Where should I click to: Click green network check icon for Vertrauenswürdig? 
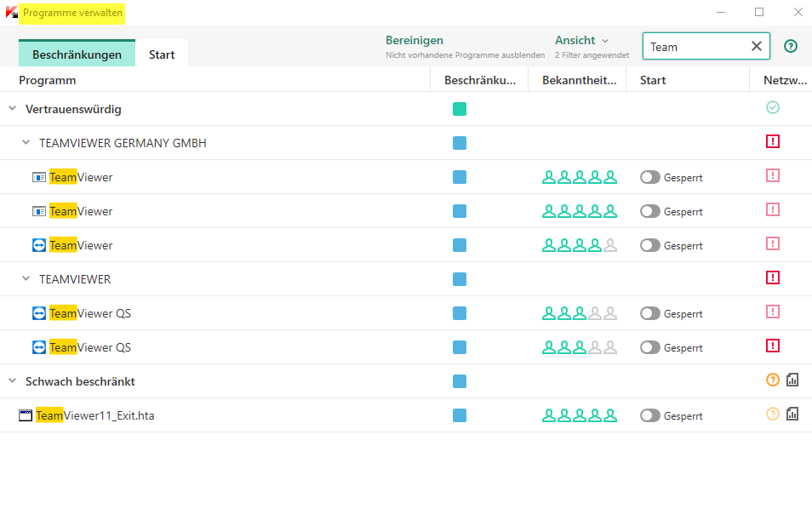pos(773,107)
